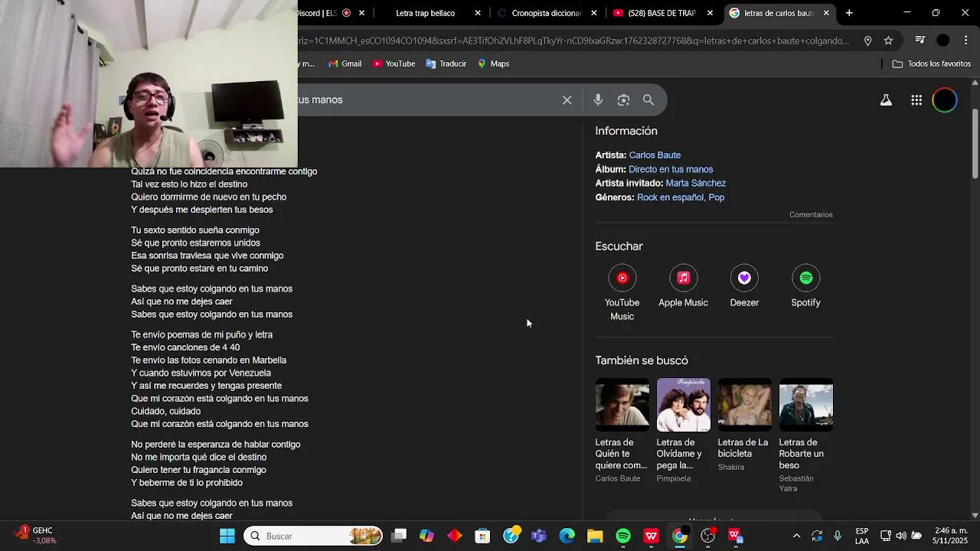This screenshot has height=551, width=980.
Task: Listen on Deezer
Action: click(x=744, y=286)
